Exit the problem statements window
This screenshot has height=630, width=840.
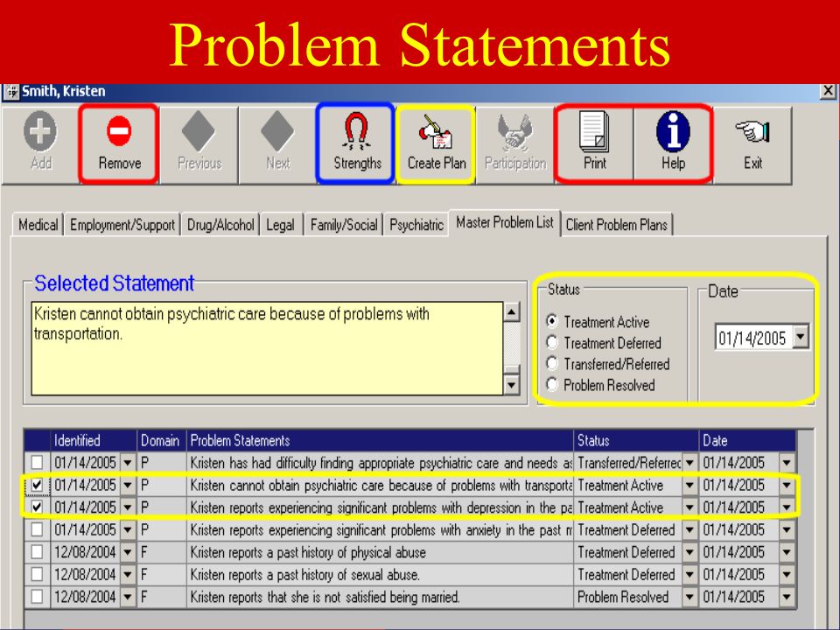(x=752, y=145)
